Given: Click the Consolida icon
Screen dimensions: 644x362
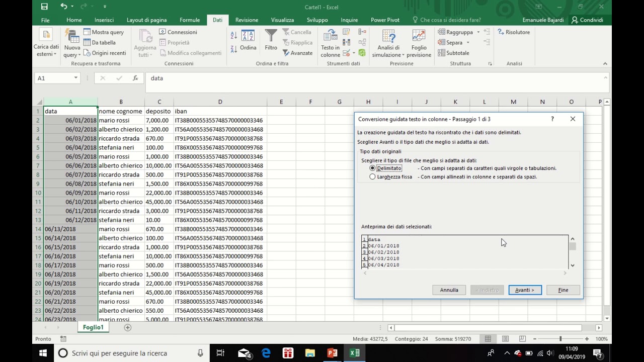Looking at the screenshot, I should 362,32.
